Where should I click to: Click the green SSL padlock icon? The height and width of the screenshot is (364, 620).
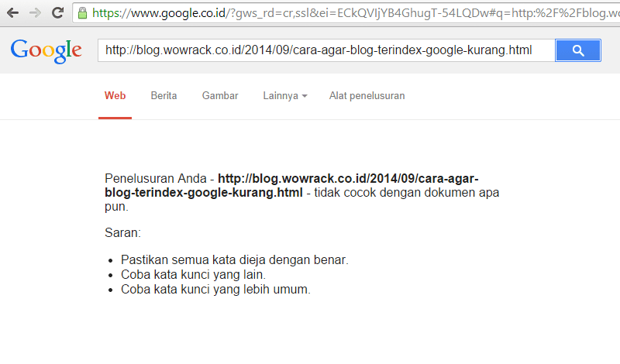coord(82,13)
